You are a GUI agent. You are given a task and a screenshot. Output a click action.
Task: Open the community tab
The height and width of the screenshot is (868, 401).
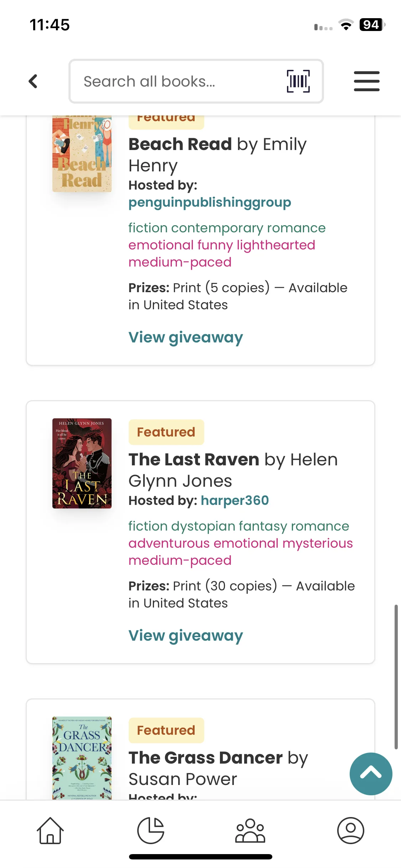tap(250, 830)
